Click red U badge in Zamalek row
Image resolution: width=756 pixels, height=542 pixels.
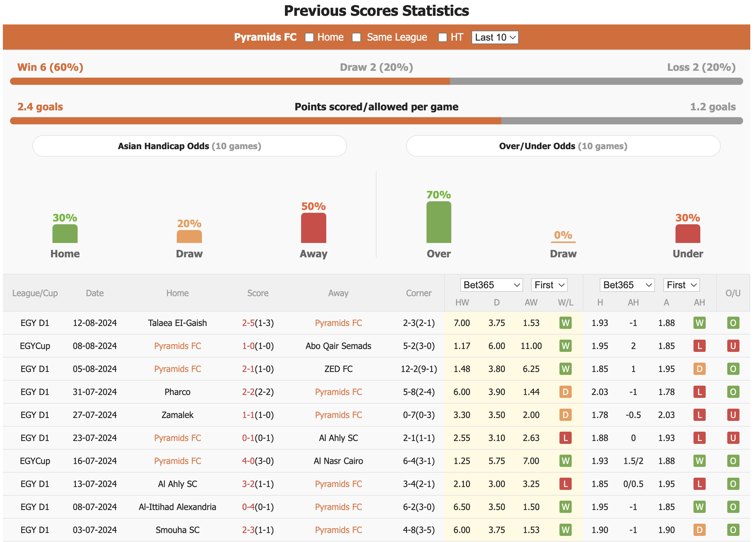(733, 415)
